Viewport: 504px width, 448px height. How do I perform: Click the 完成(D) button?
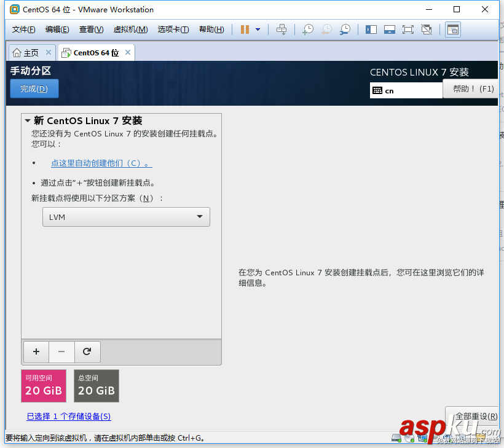34,88
